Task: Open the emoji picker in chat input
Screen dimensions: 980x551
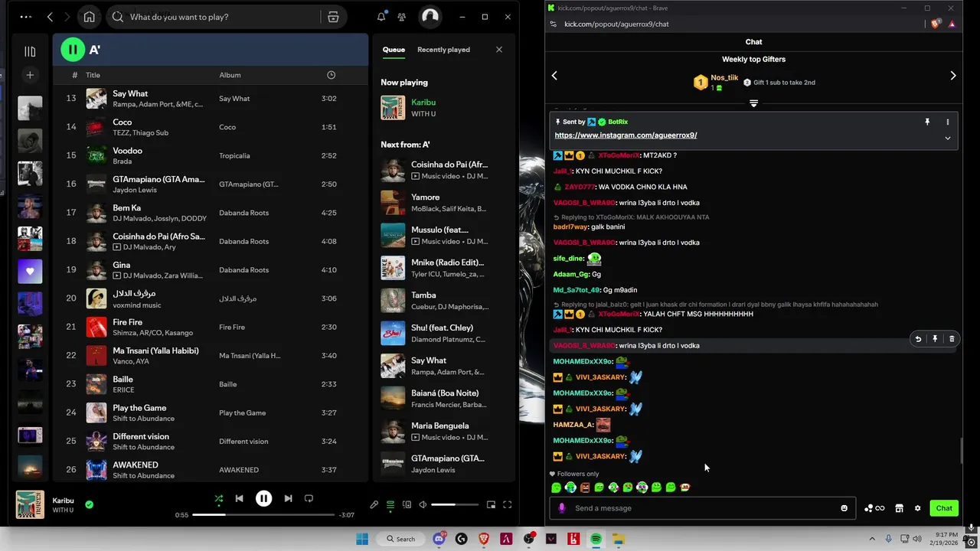Action: pos(844,508)
